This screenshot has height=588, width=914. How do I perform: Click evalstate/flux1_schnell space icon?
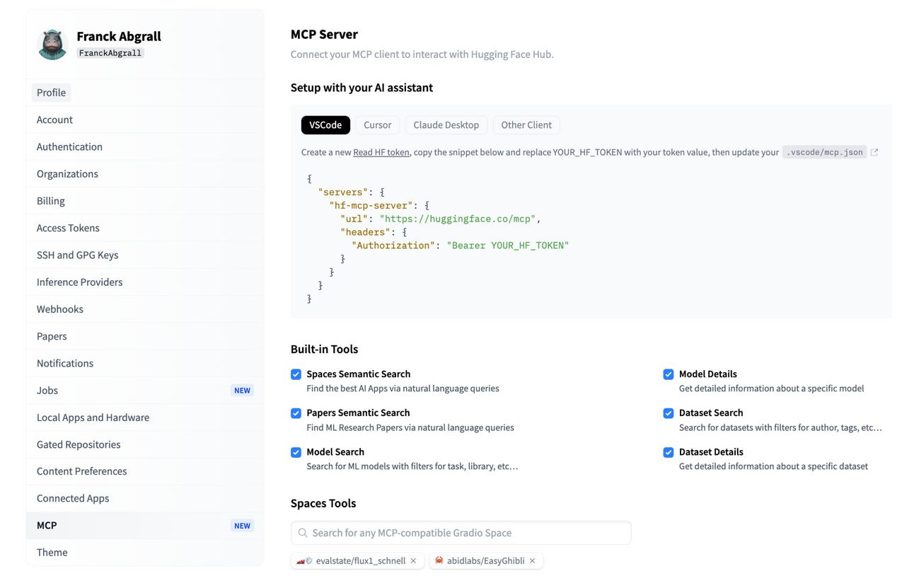click(304, 561)
